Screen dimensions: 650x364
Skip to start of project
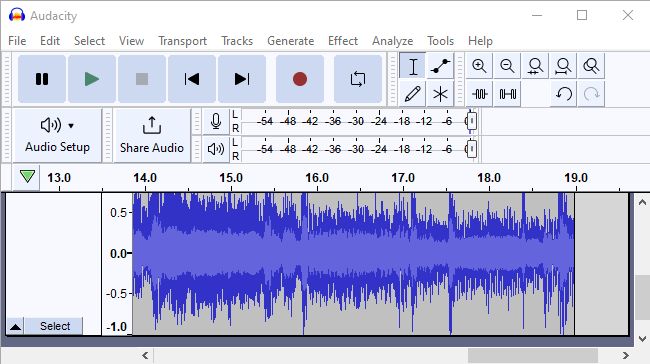192,79
